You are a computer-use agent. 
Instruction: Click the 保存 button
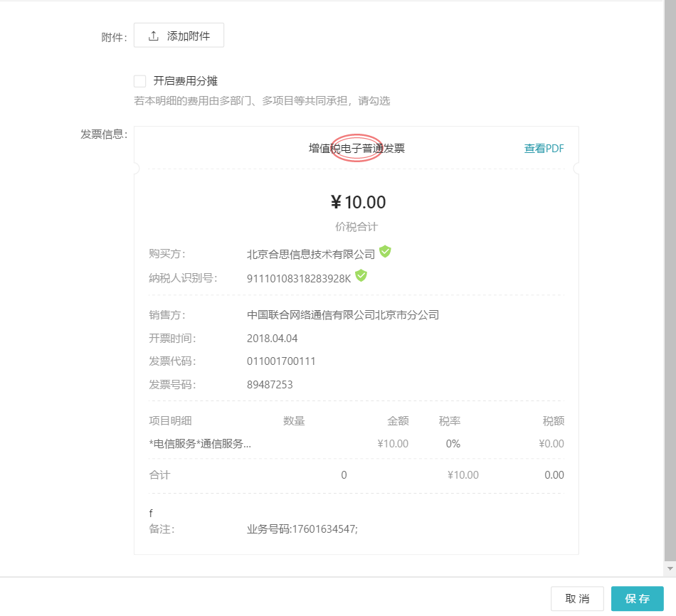(x=637, y=598)
